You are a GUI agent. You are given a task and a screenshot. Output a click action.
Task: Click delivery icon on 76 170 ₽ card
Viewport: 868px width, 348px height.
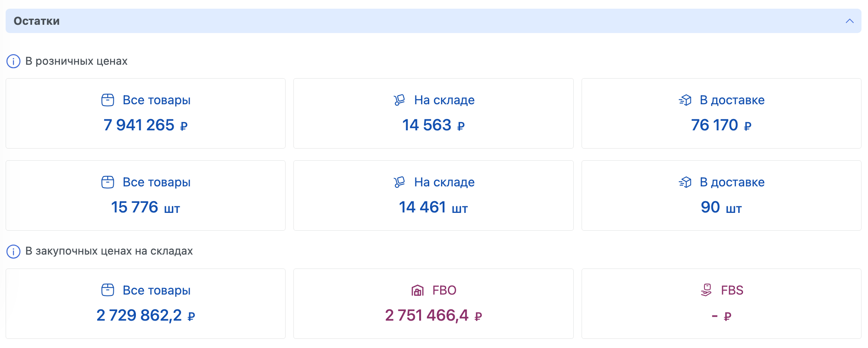point(685,100)
